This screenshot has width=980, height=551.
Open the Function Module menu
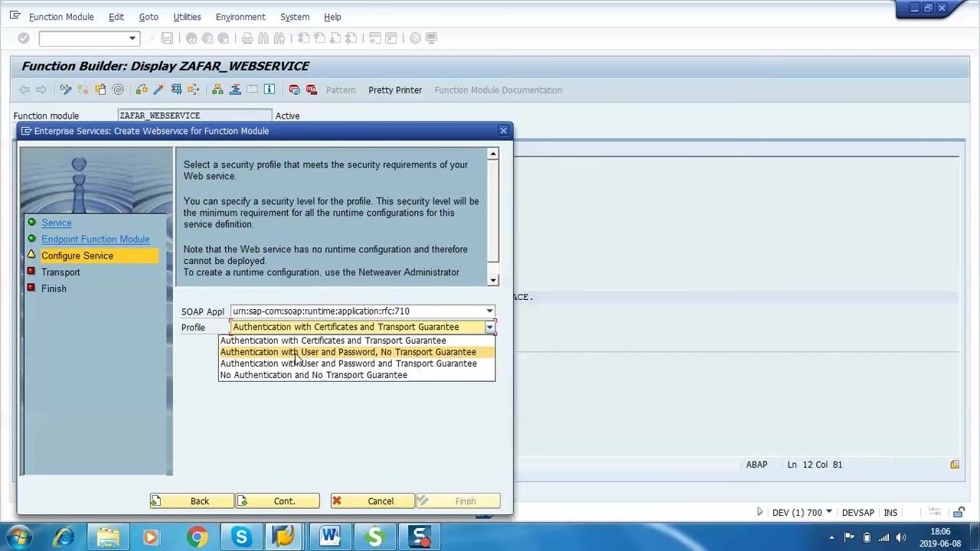pos(61,17)
